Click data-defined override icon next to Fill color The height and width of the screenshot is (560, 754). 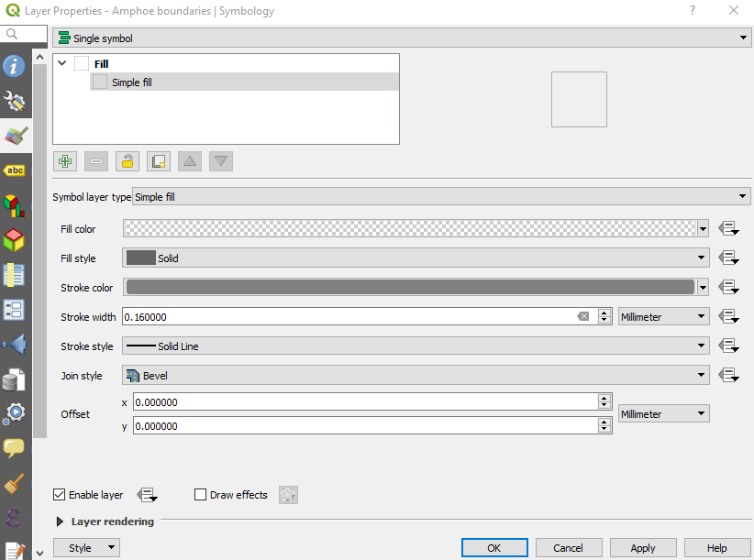coord(729,229)
